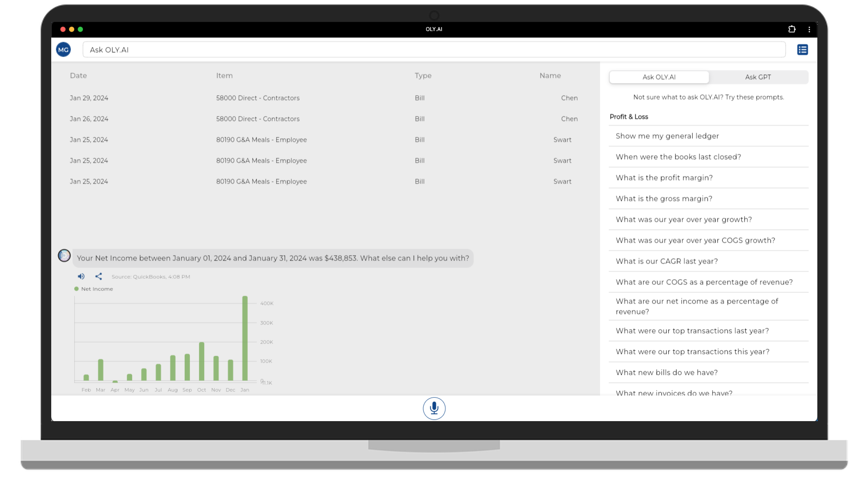Click the microphone voice input button
868x488 pixels.
tap(434, 408)
